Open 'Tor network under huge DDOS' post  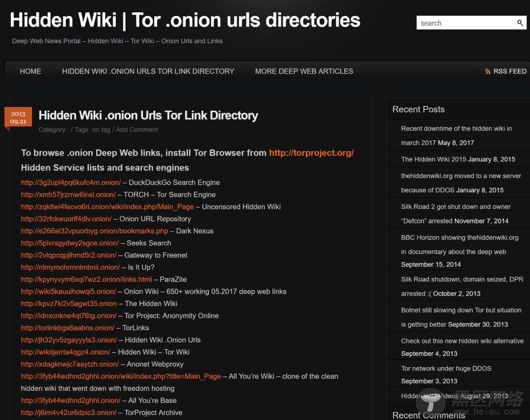tap(446, 368)
